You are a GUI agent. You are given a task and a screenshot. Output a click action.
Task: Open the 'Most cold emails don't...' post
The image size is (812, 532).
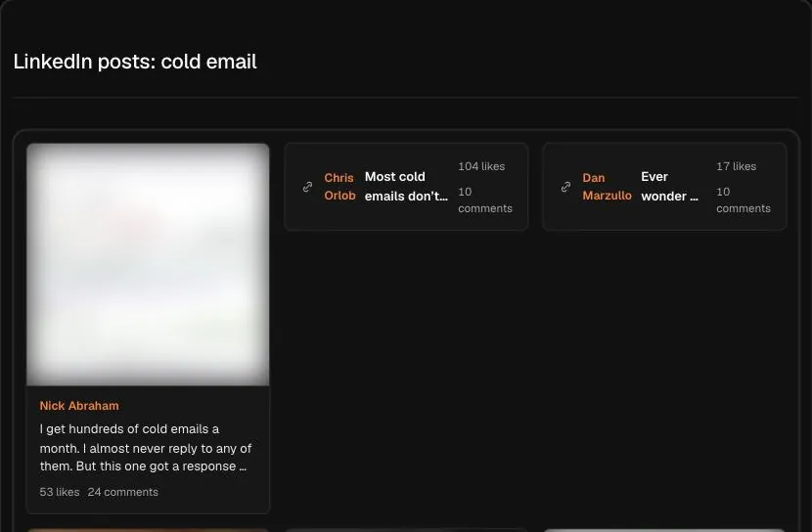(x=406, y=187)
